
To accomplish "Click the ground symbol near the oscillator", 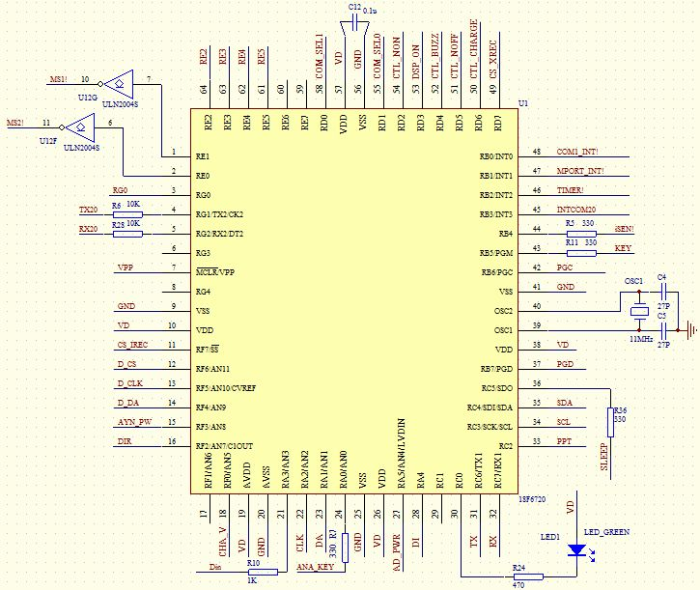I will pos(692,330).
